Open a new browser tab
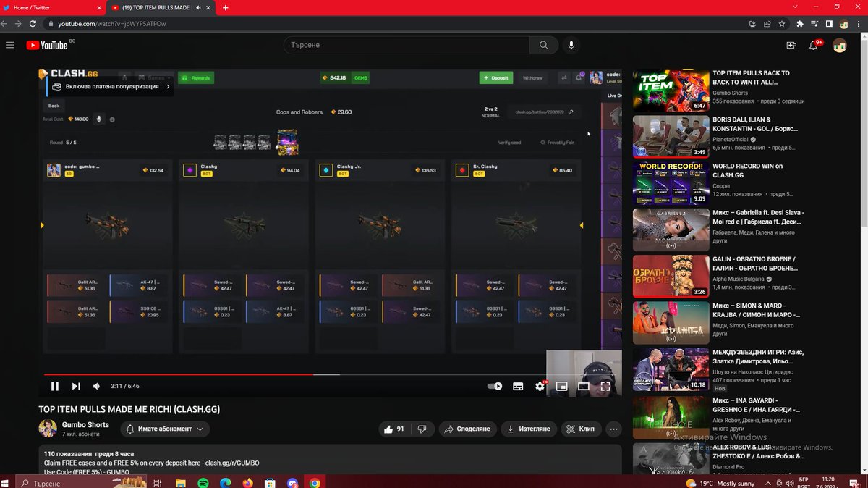Viewport: 868px width, 488px height. (x=226, y=7)
